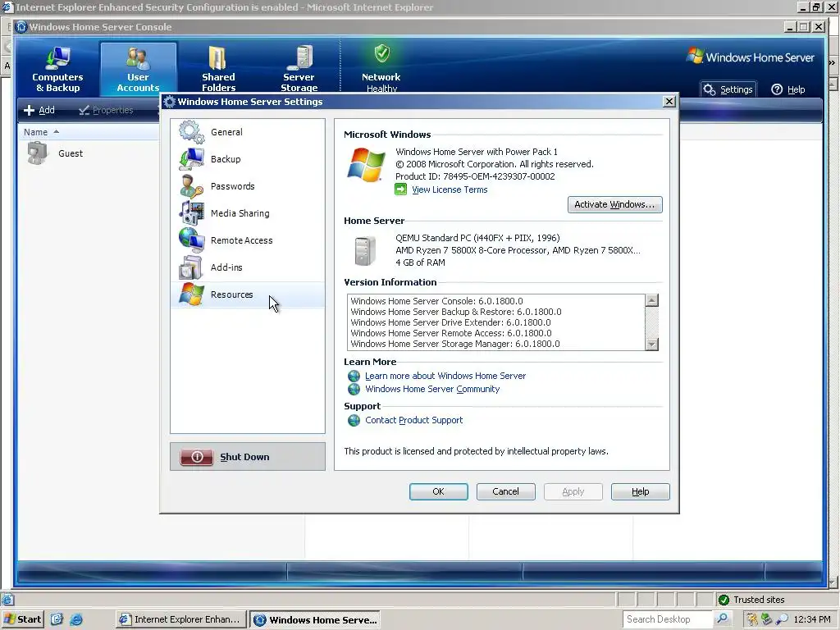Viewport: 840px width, 630px height.
Task: Click Search Desktop input field
Action: pyautogui.click(x=668, y=619)
